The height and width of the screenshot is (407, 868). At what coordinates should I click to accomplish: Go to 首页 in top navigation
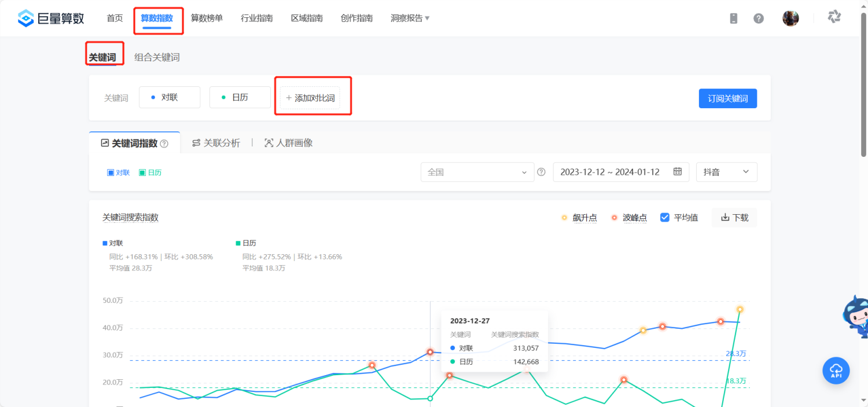pyautogui.click(x=115, y=18)
